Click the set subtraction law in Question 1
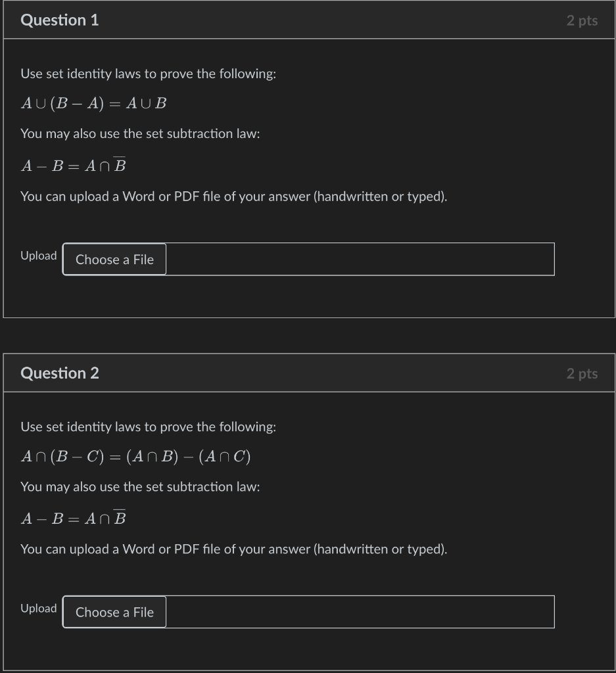The height and width of the screenshot is (673, 616). click(74, 164)
